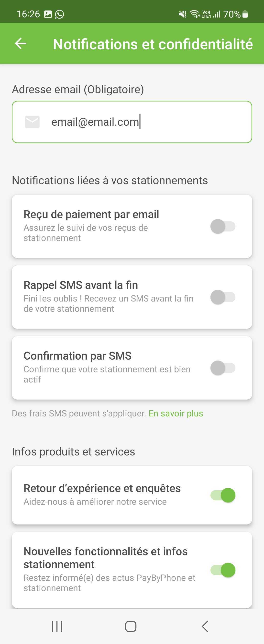
Task: Open Android recent apps button
Action: tap(57, 626)
